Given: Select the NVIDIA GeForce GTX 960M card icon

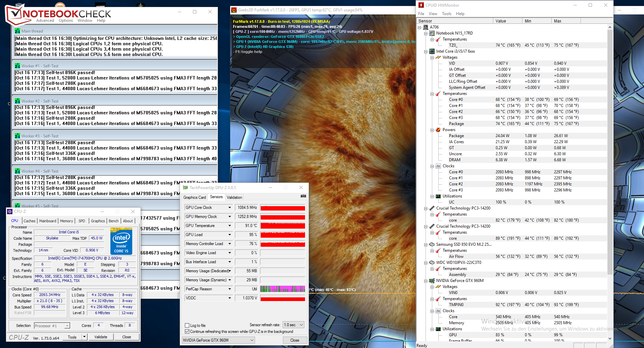Looking at the screenshot, I should point(432,281).
